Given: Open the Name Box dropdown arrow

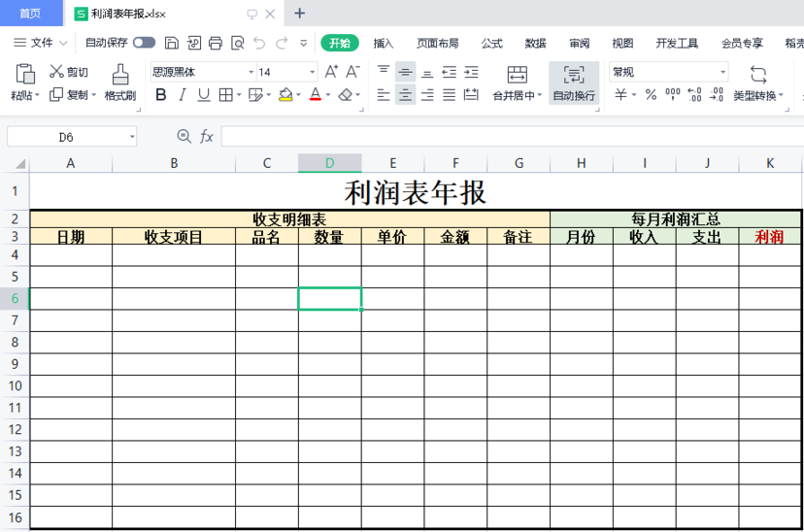Looking at the screenshot, I should click(x=132, y=137).
